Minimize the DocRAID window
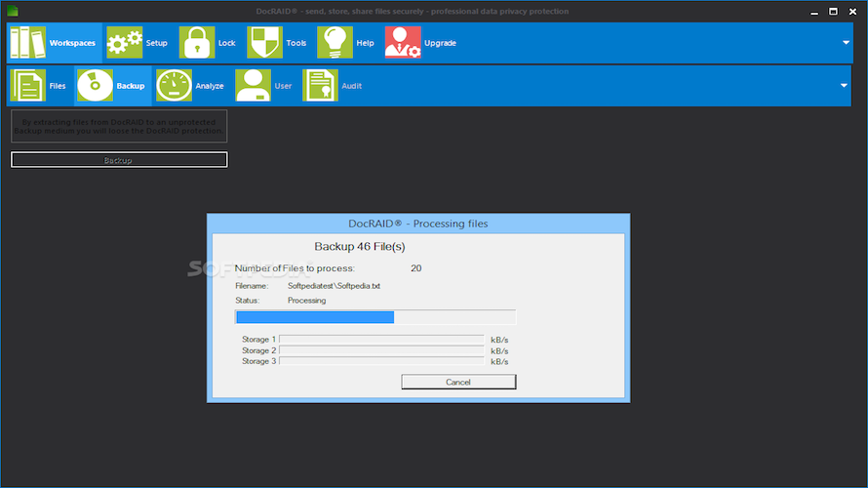 [813, 12]
